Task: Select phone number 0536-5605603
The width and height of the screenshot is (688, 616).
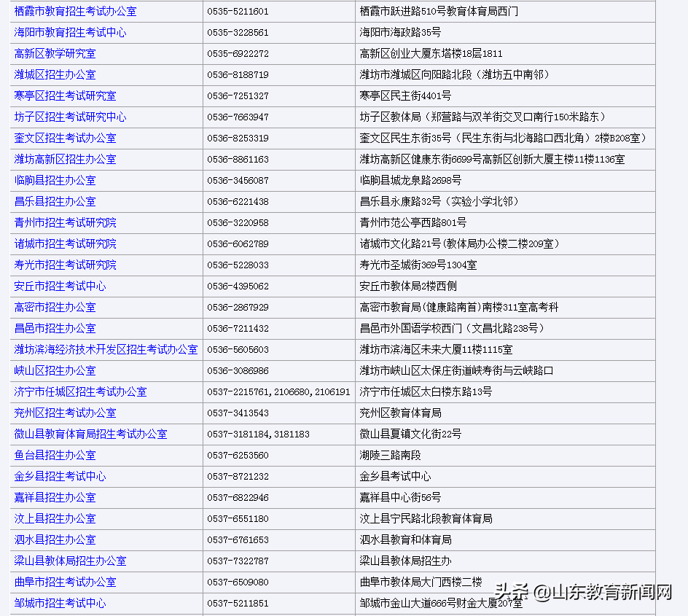Action: click(238, 350)
